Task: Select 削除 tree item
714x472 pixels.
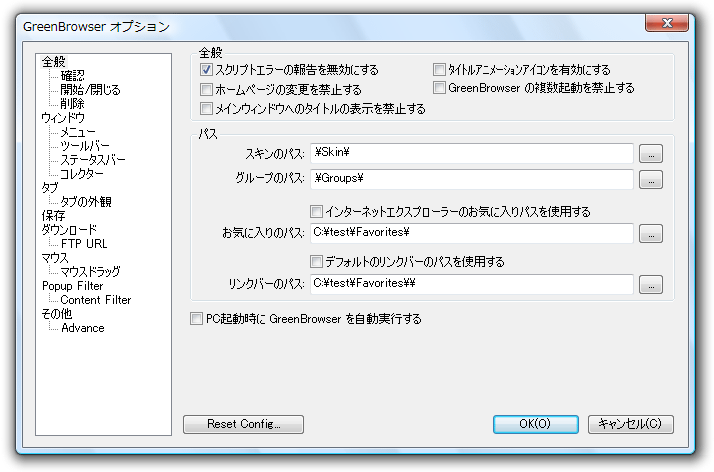Action: click(x=72, y=104)
